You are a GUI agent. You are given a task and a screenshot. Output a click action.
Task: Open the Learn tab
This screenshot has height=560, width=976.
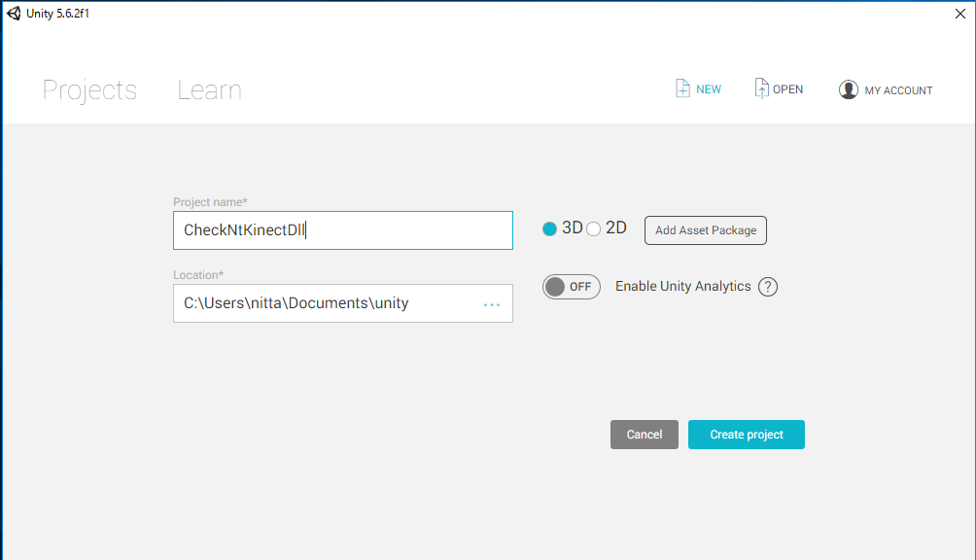coord(209,90)
